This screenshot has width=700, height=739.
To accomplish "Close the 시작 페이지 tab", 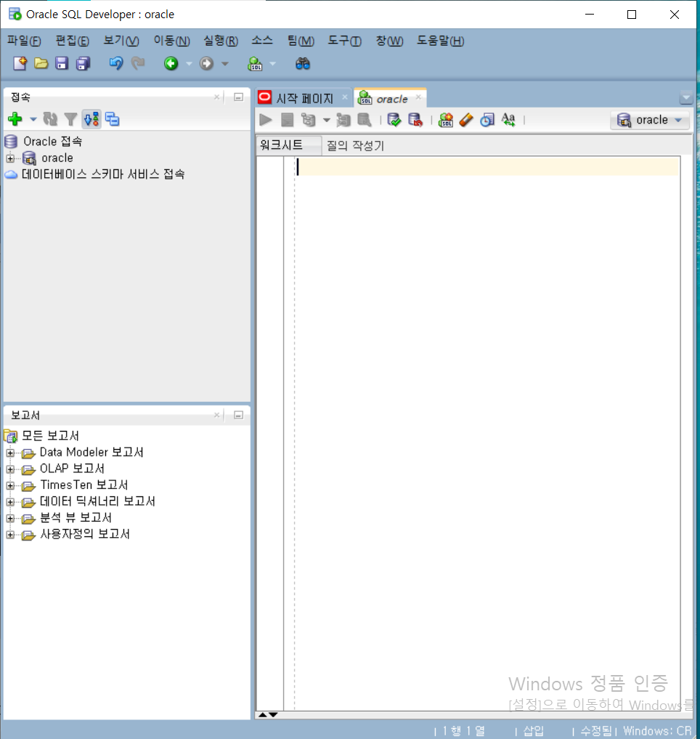I will [x=344, y=97].
